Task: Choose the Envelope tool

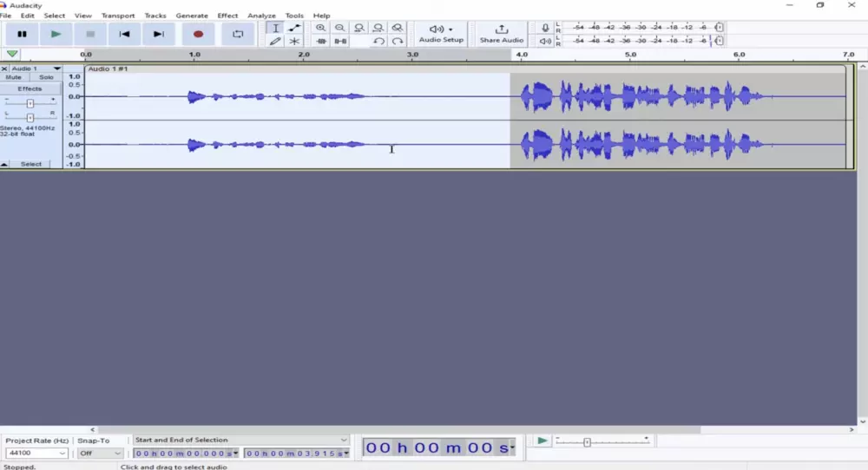Action: tap(294, 28)
